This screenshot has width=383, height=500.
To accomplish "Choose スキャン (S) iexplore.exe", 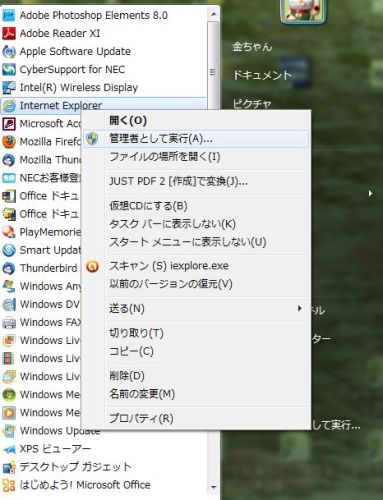I will point(196,266).
